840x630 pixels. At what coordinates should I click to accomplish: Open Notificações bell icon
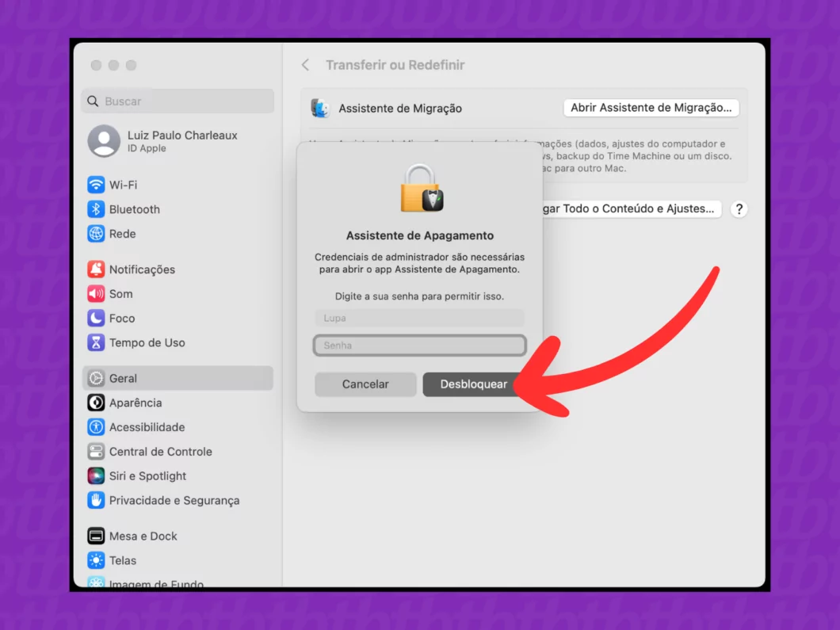click(96, 269)
